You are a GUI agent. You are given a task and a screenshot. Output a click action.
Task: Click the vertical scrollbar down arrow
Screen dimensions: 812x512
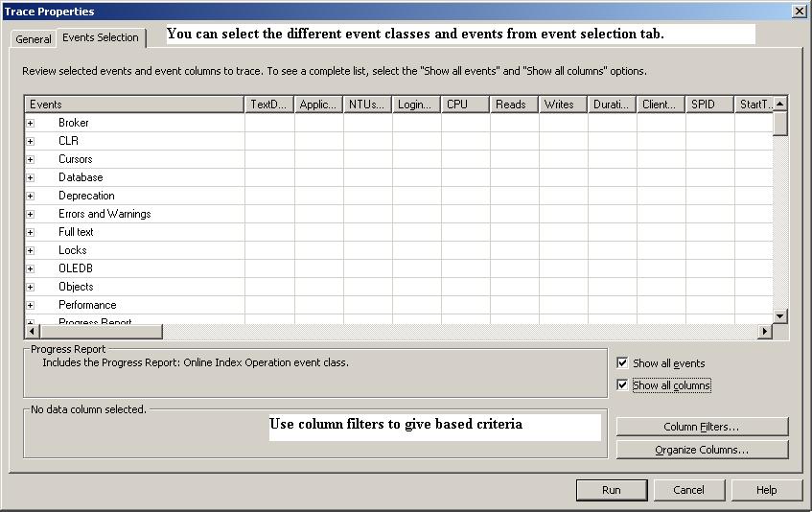780,315
